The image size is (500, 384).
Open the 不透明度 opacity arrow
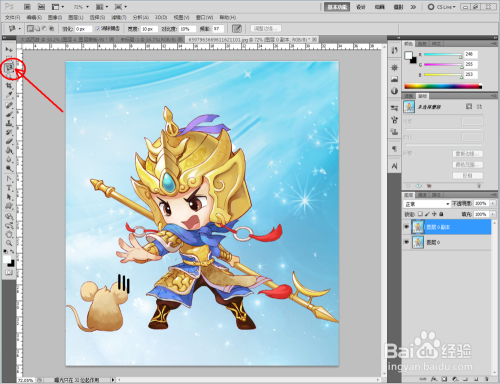click(493, 203)
